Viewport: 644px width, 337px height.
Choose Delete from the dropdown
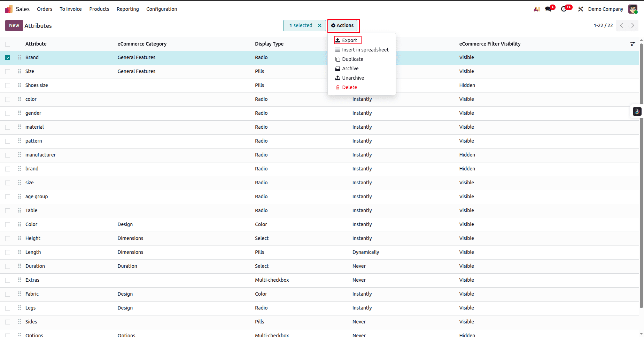pos(349,87)
